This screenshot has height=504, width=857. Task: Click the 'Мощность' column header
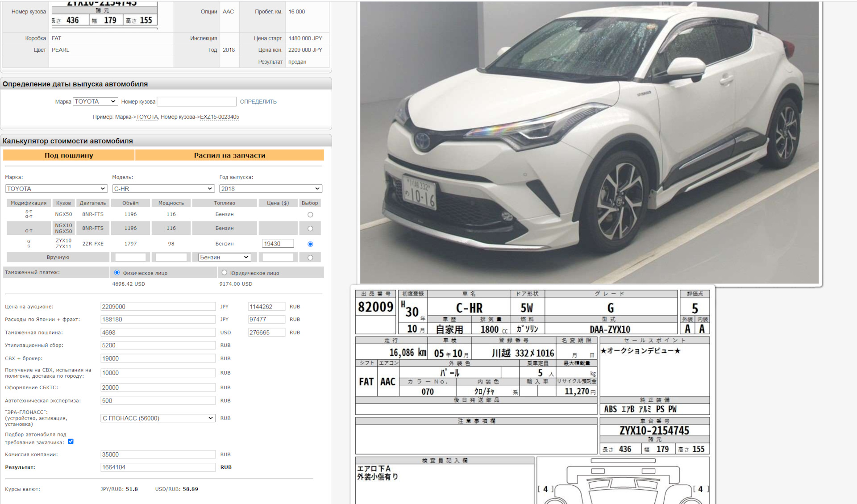click(x=171, y=203)
